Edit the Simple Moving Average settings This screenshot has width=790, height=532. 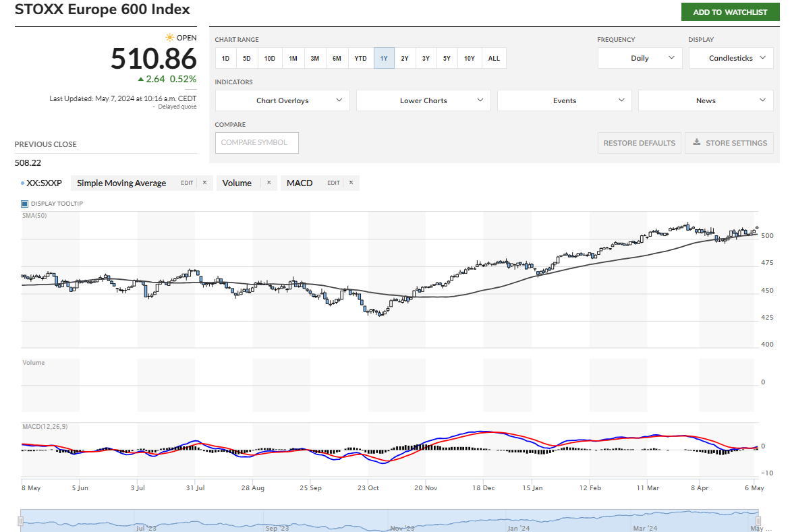click(187, 183)
